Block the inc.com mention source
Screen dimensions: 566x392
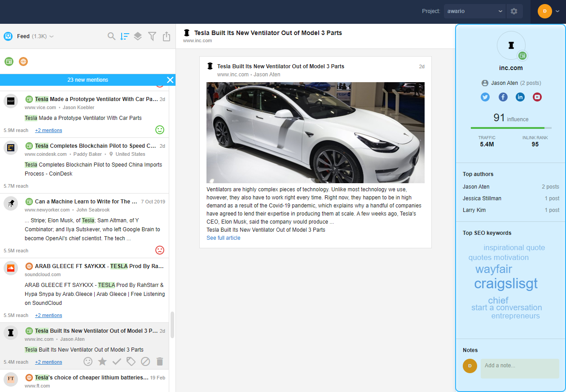[145, 361]
